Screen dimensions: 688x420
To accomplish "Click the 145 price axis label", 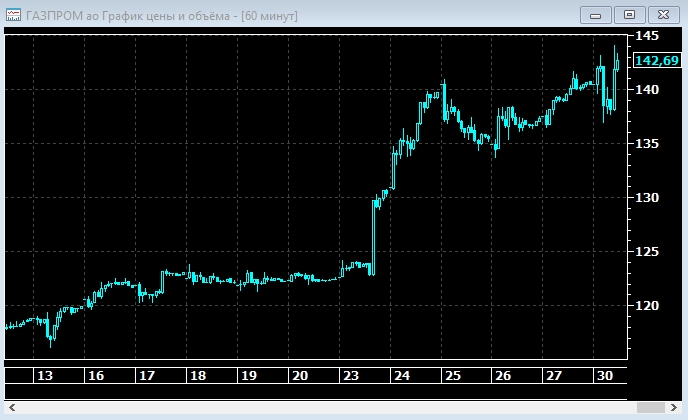I will (648, 36).
